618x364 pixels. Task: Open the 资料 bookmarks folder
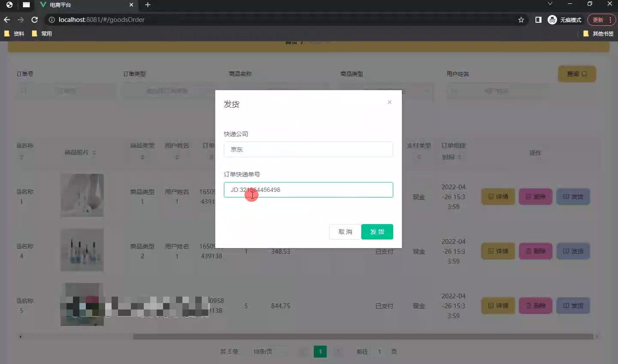(14, 33)
